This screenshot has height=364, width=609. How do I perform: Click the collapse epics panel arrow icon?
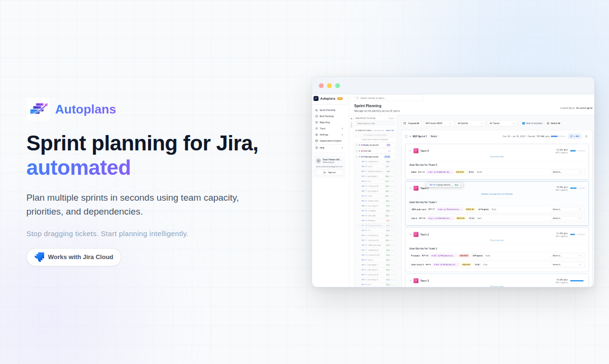coord(351,118)
